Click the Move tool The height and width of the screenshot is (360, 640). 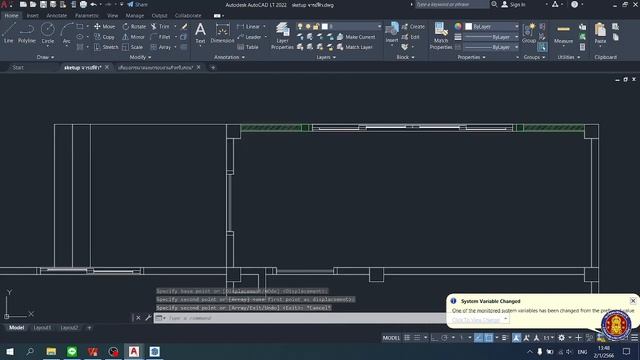click(x=104, y=27)
